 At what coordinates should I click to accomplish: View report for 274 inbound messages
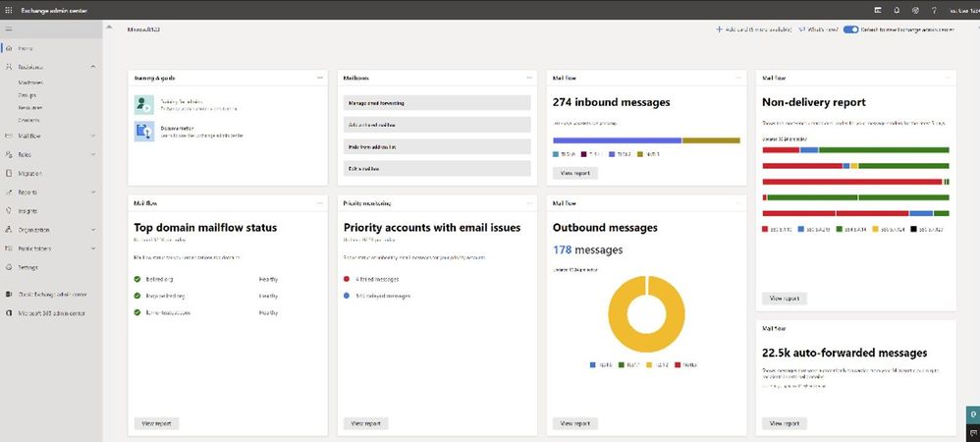tap(575, 173)
